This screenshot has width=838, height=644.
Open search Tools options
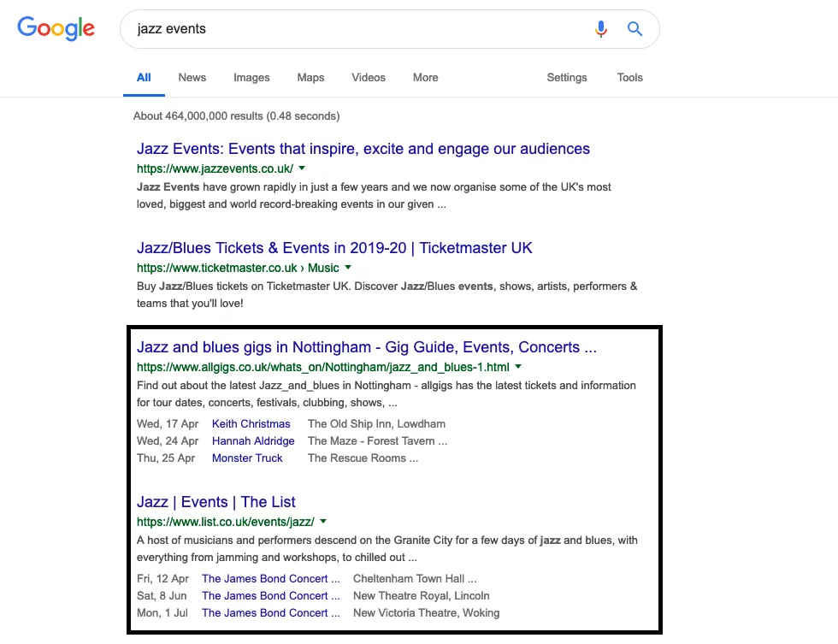click(629, 77)
